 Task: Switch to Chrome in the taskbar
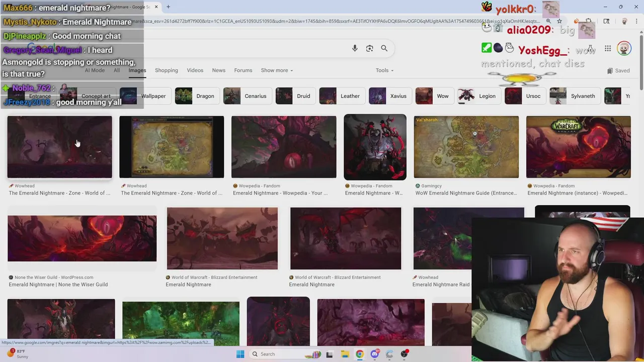click(x=359, y=354)
